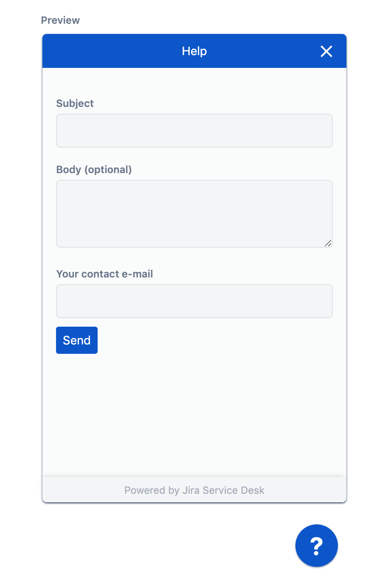This screenshot has width=371, height=588.
Task: Click the question mark inside the blue circle
Action: [316, 546]
